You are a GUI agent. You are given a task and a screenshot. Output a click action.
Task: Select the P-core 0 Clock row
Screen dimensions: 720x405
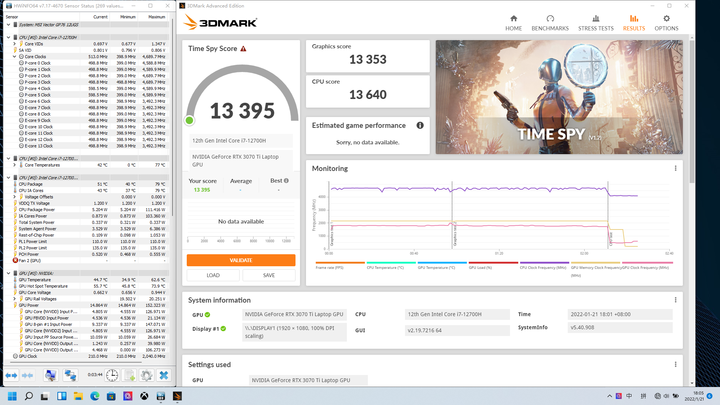pyautogui.click(x=87, y=63)
